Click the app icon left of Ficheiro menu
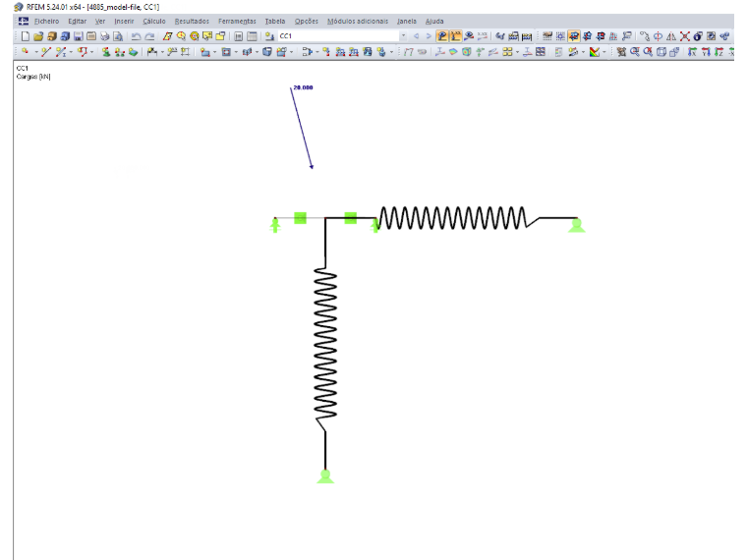The width and height of the screenshot is (747, 560). (x=24, y=21)
